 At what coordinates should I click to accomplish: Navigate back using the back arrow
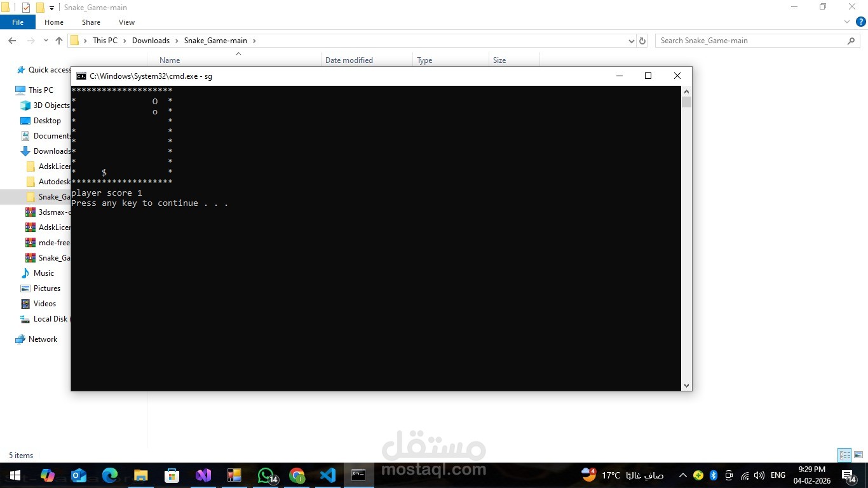[x=11, y=40]
